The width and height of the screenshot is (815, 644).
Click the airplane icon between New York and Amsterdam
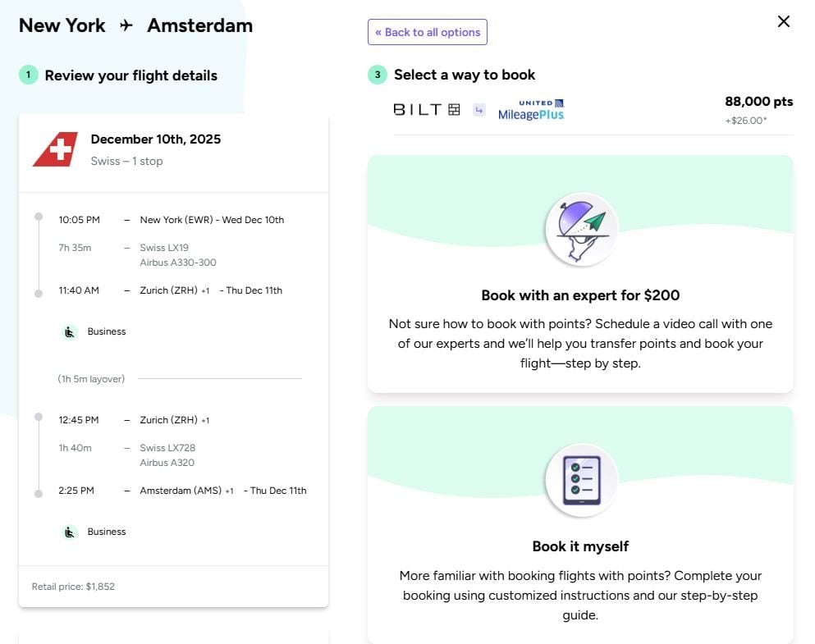(x=126, y=25)
